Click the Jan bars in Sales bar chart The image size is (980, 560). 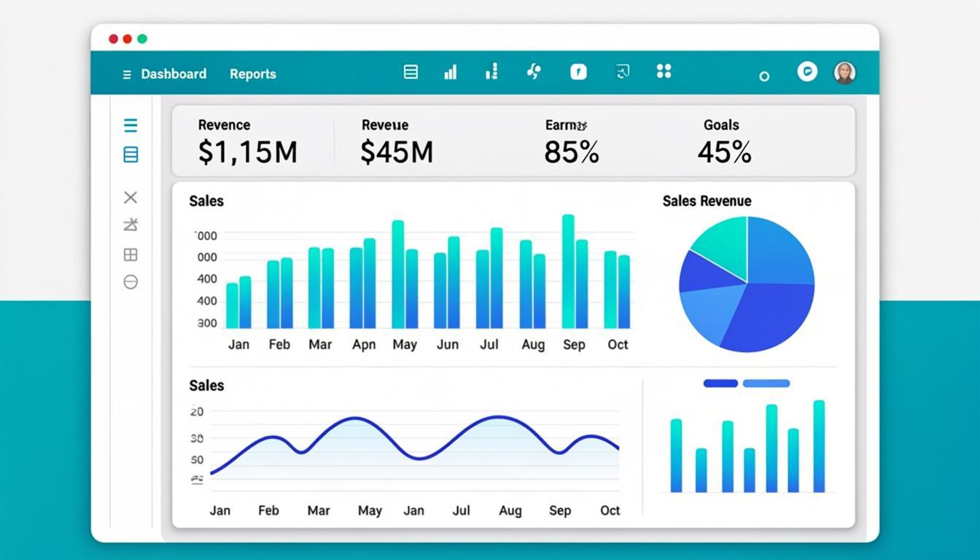point(238,303)
